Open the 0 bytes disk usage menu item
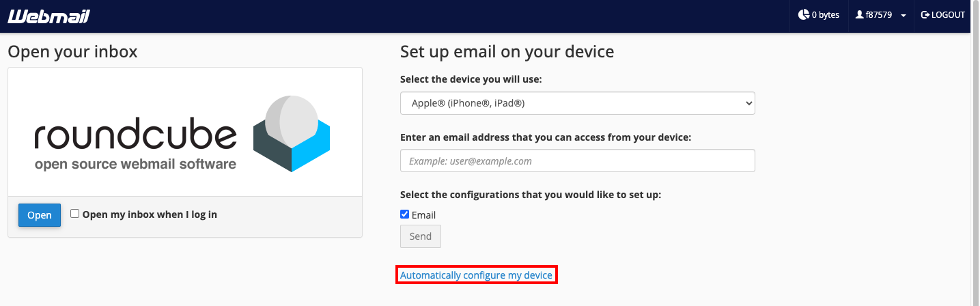This screenshot has width=980, height=306. pos(819,15)
